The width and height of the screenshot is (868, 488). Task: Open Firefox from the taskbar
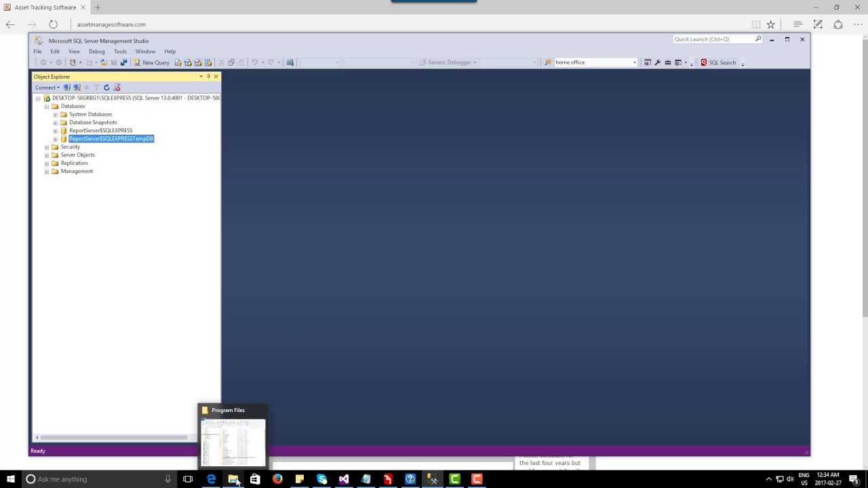click(x=277, y=479)
